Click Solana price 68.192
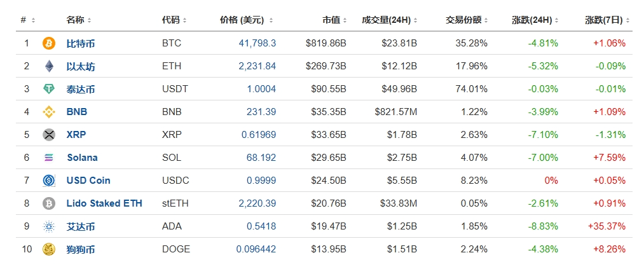 [262, 158]
